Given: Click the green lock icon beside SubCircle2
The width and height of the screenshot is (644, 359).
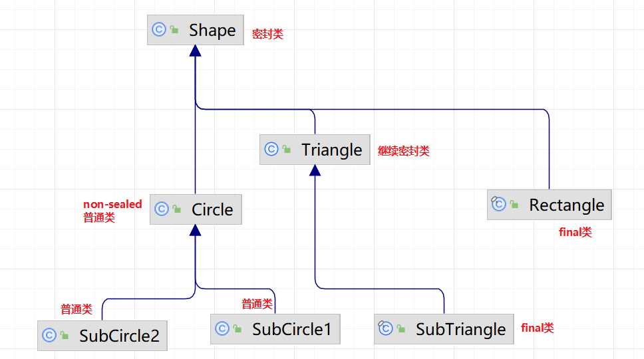Looking at the screenshot, I should [65, 336].
